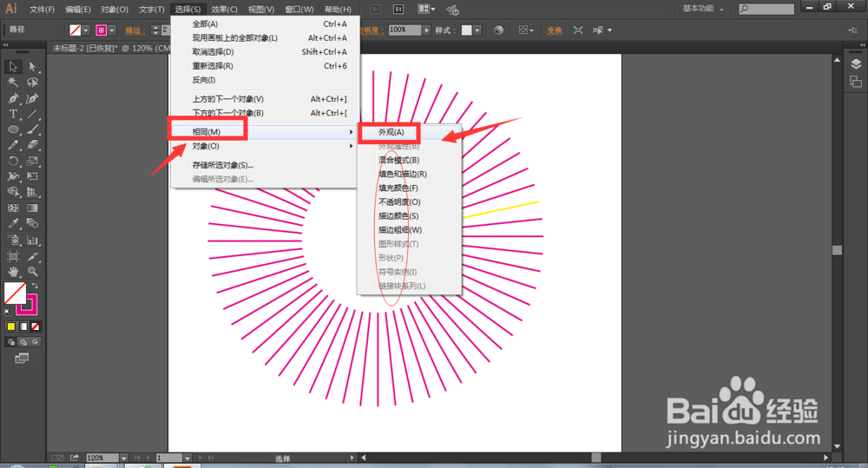Image resolution: width=868 pixels, height=468 pixels.
Task: Open the 效果(C) menu
Action: [224, 10]
